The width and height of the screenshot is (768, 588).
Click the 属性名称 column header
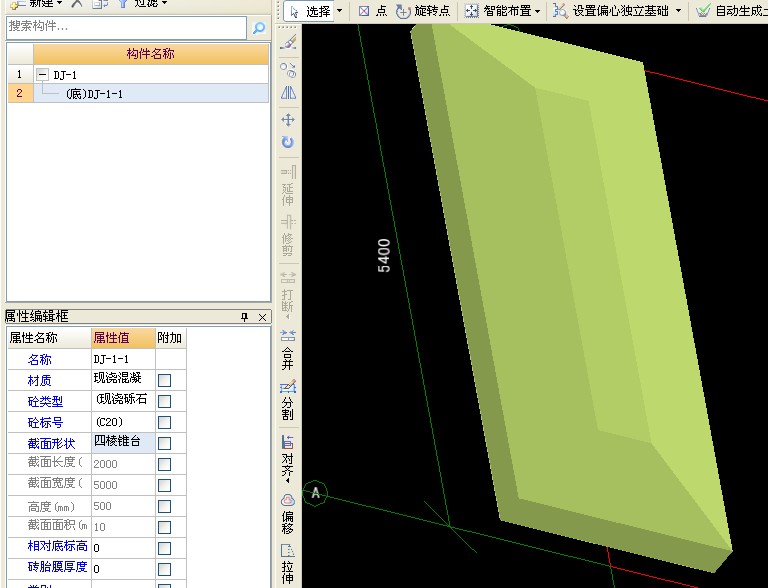49,338
